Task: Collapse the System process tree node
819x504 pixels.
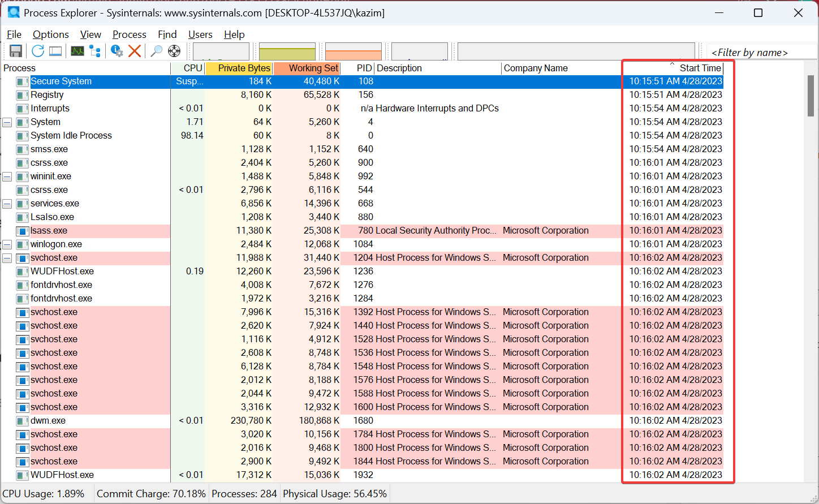Action: pos(7,122)
